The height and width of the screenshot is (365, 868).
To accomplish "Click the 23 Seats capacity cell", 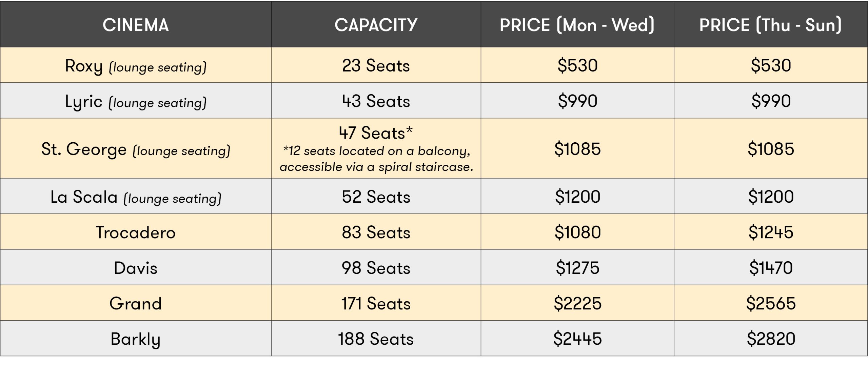I will [376, 66].
